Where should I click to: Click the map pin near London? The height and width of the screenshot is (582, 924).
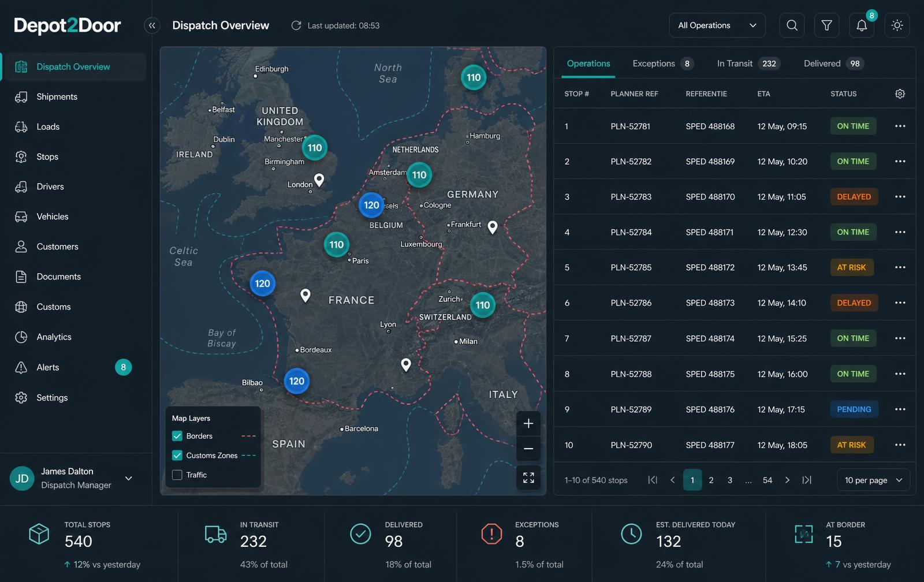coord(319,180)
